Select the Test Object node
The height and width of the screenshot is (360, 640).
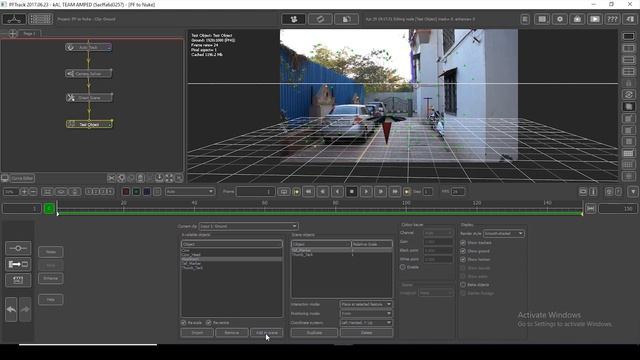click(x=89, y=124)
